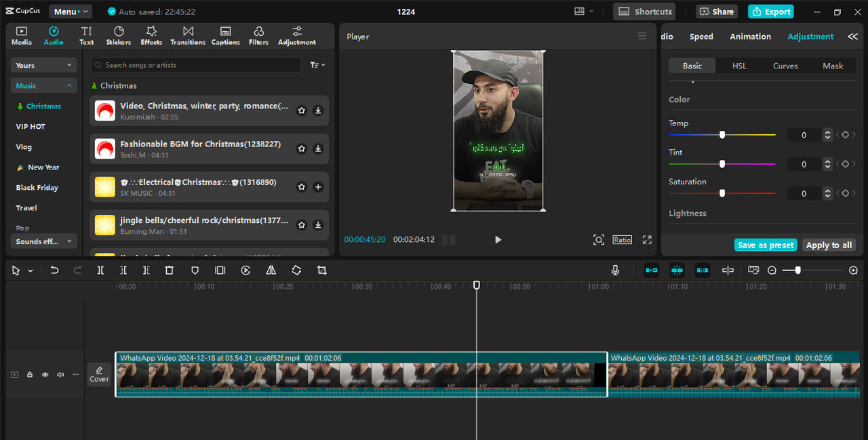Click the Share button

pyautogui.click(x=717, y=12)
